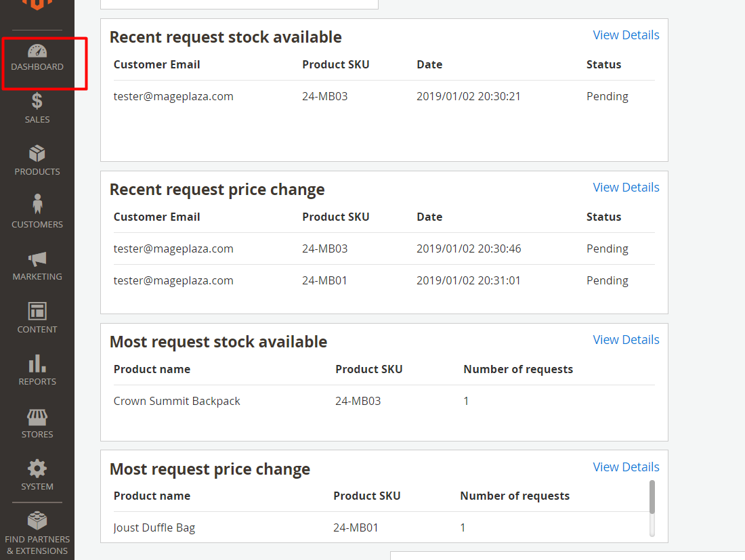View Details for Recent request stock available
This screenshot has height=560, width=745.
[626, 35]
